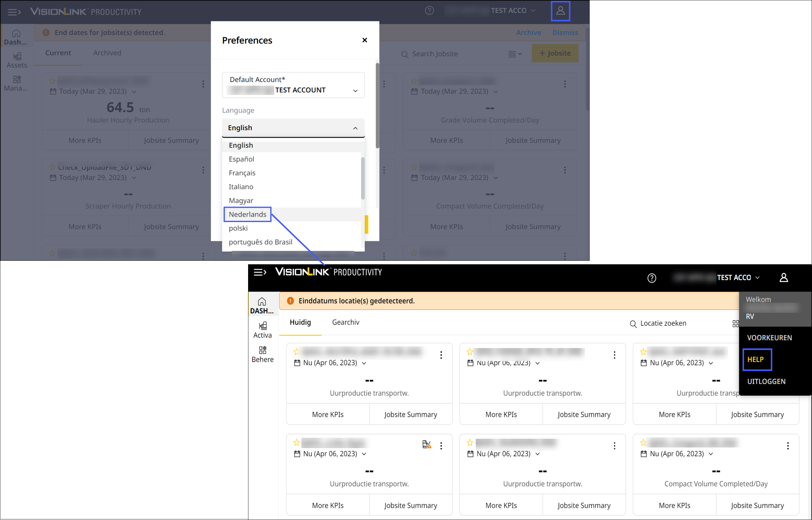
Task: Click the hamburger menu icon in the bottom header
Action: (260, 272)
